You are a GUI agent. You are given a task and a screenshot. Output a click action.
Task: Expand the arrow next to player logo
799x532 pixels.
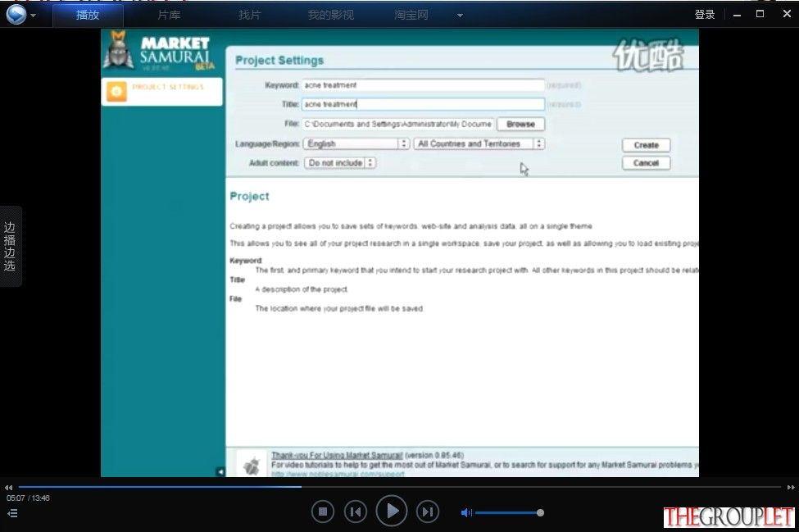click(33, 16)
